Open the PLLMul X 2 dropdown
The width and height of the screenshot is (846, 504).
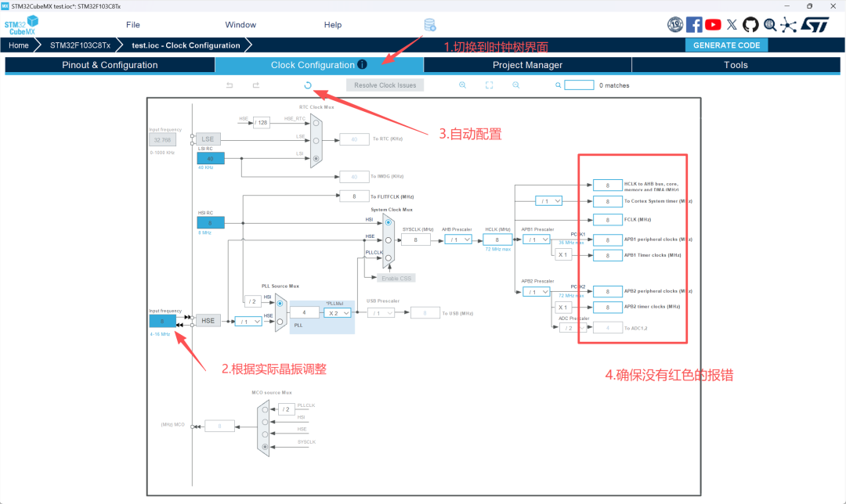click(337, 313)
